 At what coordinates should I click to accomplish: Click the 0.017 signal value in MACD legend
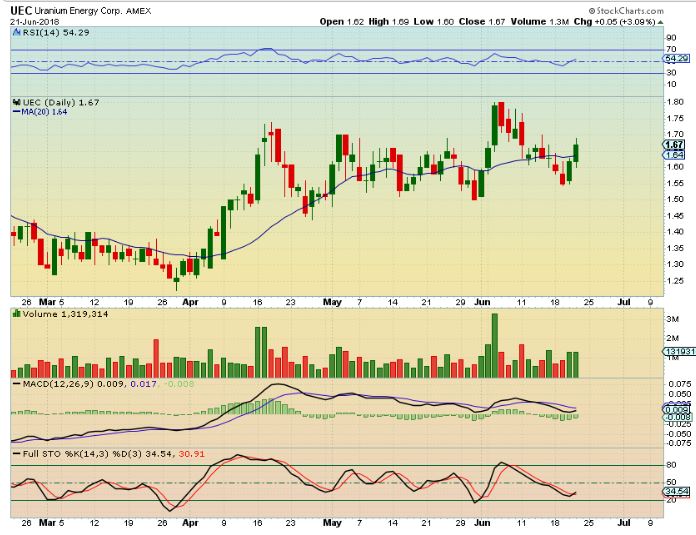click(143, 384)
